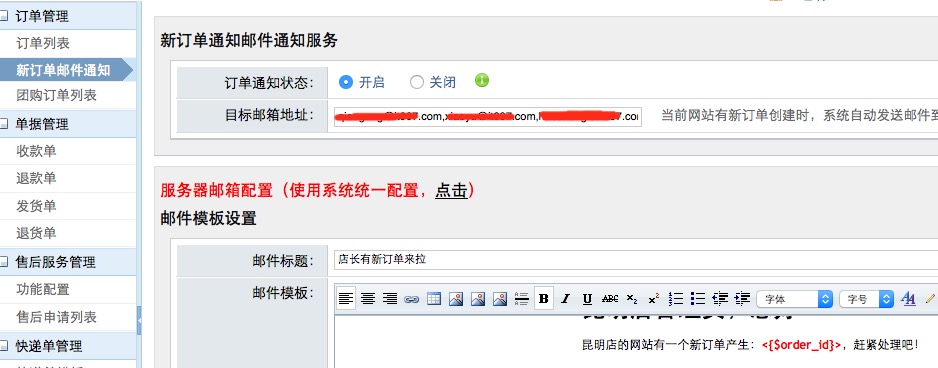
Task: Click the <{$order_id}> placeholder in the template
Action: [802, 345]
